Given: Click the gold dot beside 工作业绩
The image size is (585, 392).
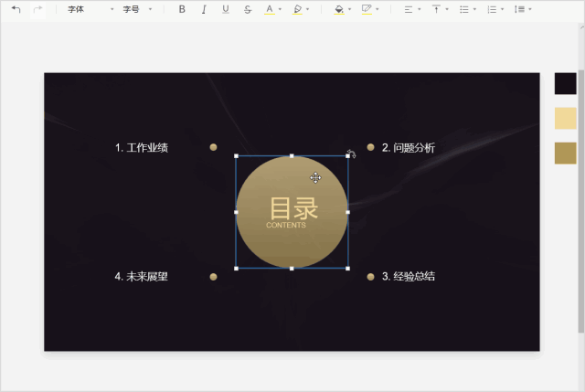Looking at the screenshot, I should pos(213,147).
